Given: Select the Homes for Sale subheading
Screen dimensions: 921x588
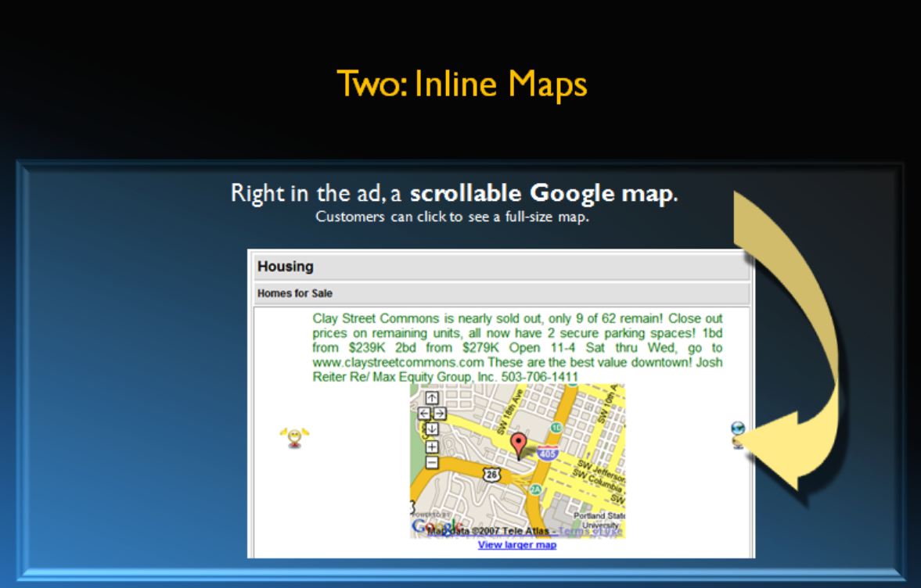Looking at the screenshot, I should pyautogui.click(x=289, y=293).
